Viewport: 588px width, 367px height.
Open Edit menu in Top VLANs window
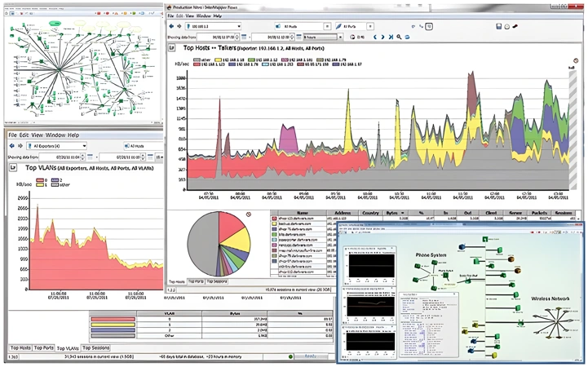(x=24, y=135)
